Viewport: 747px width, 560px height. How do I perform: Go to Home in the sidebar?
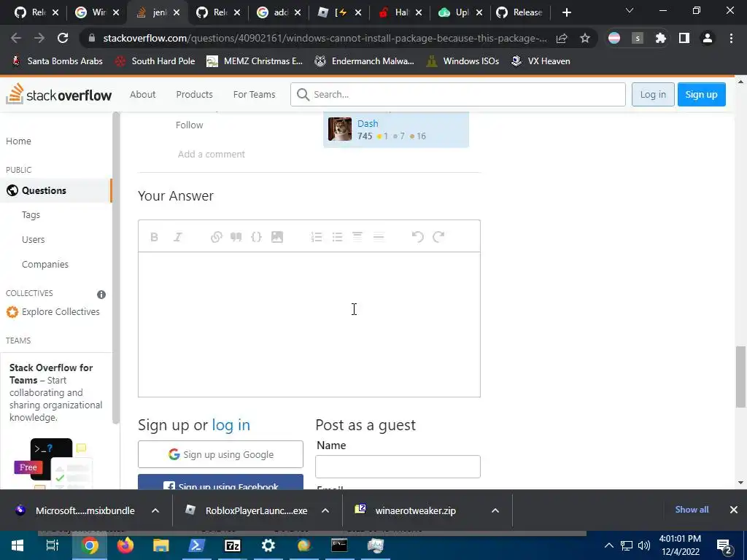tap(18, 141)
